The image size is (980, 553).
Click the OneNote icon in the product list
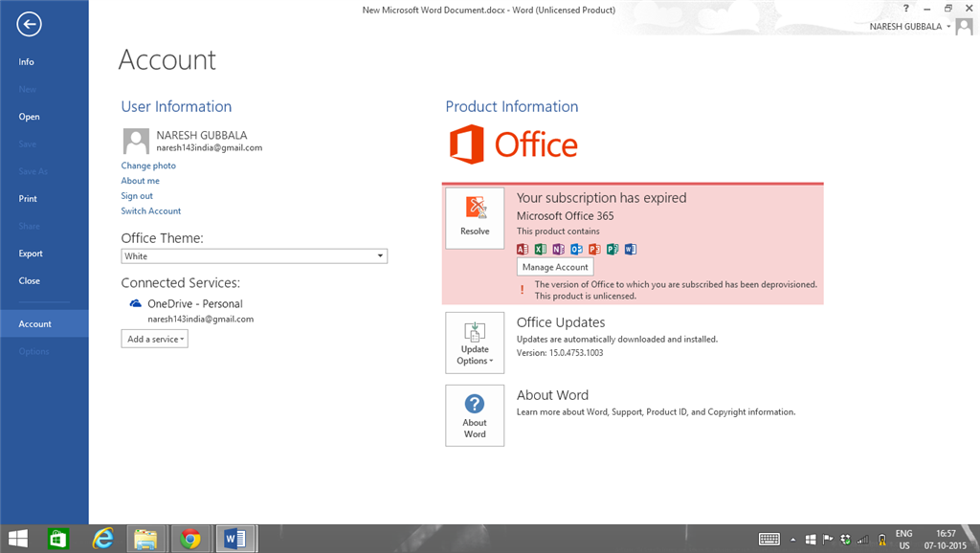[x=559, y=249]
